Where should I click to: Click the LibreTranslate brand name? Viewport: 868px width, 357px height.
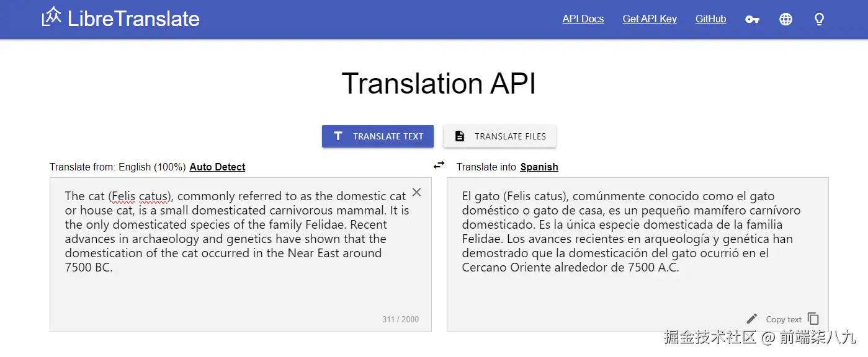133,19
